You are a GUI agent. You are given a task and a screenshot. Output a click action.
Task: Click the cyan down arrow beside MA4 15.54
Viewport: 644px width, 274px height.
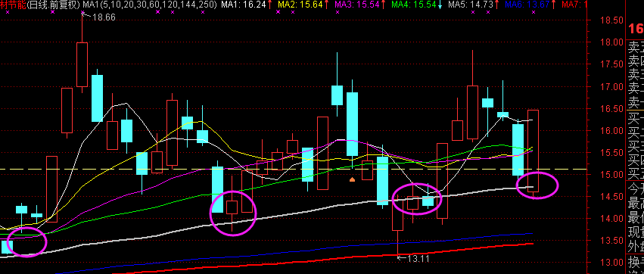coord(440,5)
